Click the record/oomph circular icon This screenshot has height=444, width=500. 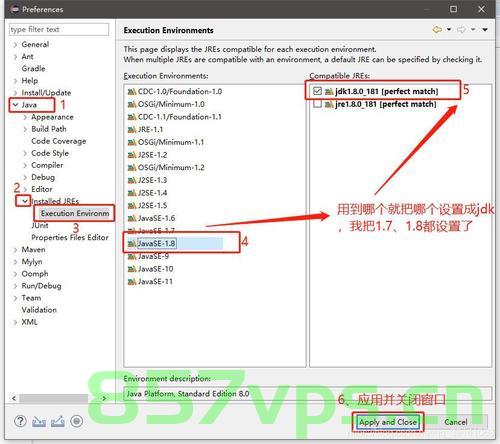76,422
